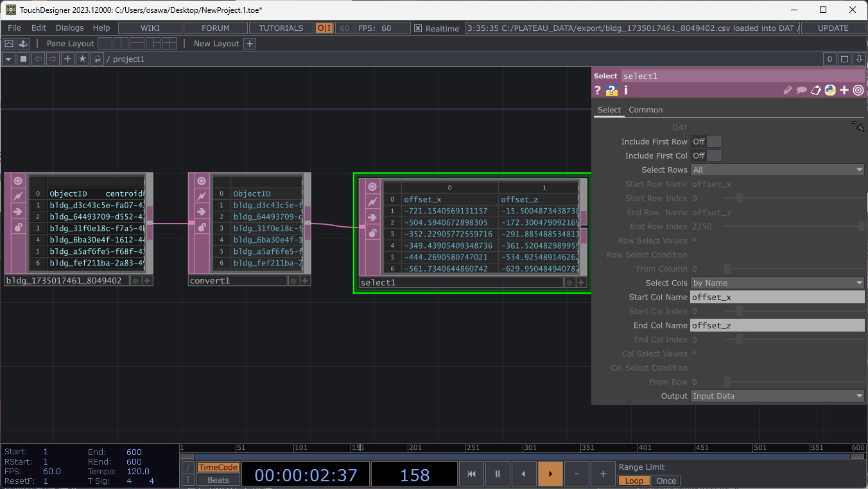Toggle Include First Col switch
868x489 pixels.
(x=706, y=156)
